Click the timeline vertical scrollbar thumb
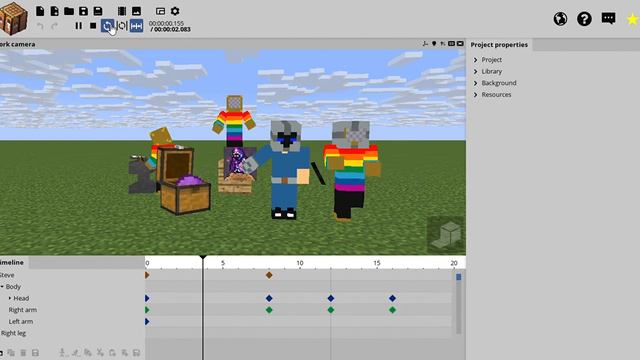640x360 pixels. click(458, 277)
